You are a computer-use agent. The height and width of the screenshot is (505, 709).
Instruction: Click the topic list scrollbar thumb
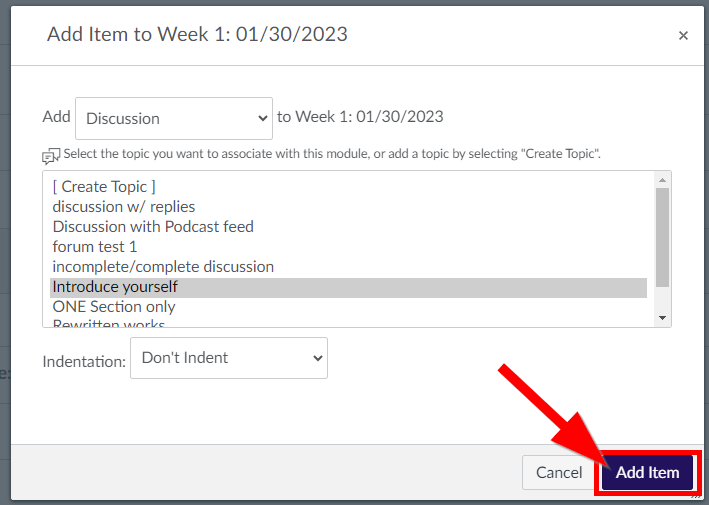click(x=662, y=237)
